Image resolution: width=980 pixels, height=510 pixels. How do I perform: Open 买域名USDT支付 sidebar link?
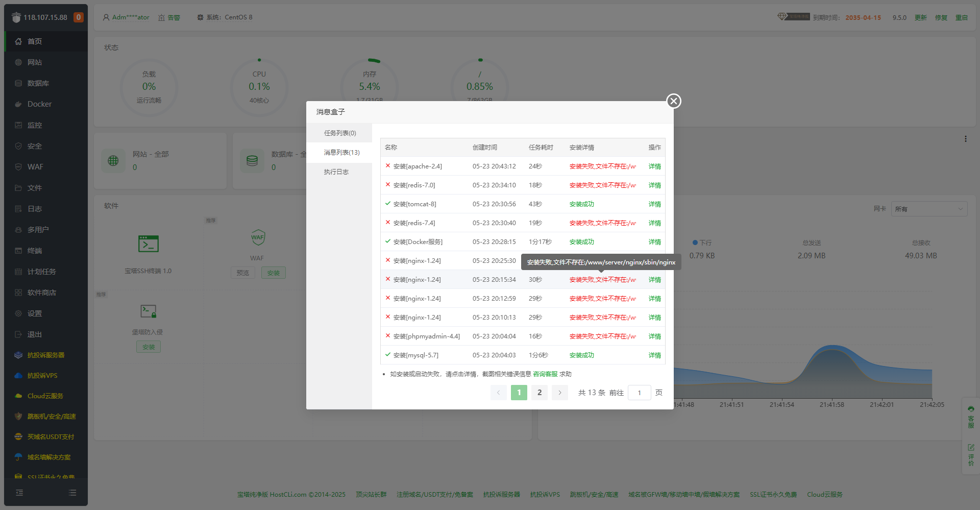click(x=46, y=437)
